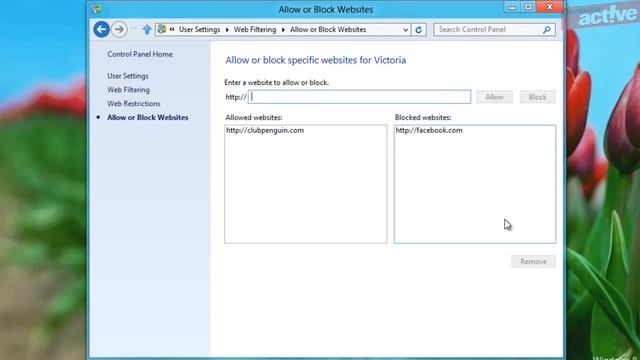
Task: Click the Block button
Action: pos(537,97)
